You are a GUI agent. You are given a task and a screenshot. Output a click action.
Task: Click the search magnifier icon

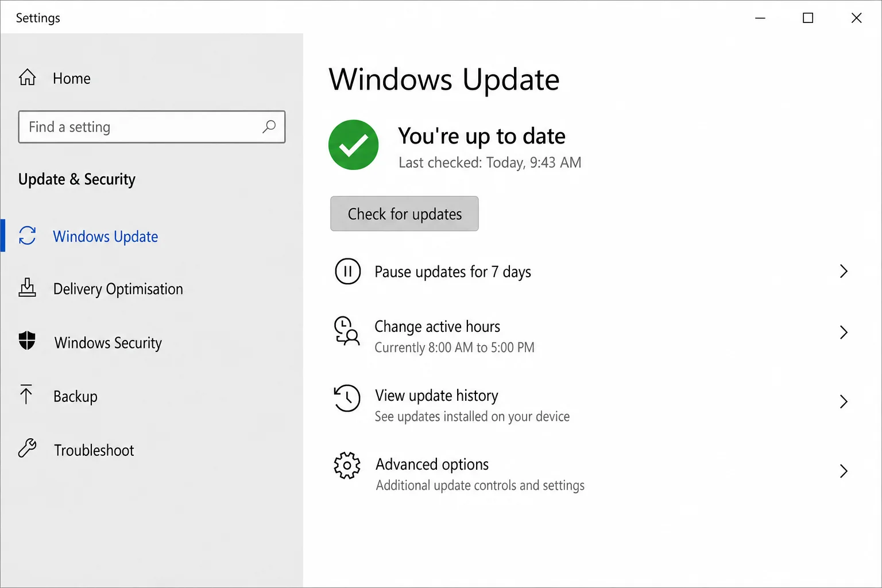(x=269, y=127)
